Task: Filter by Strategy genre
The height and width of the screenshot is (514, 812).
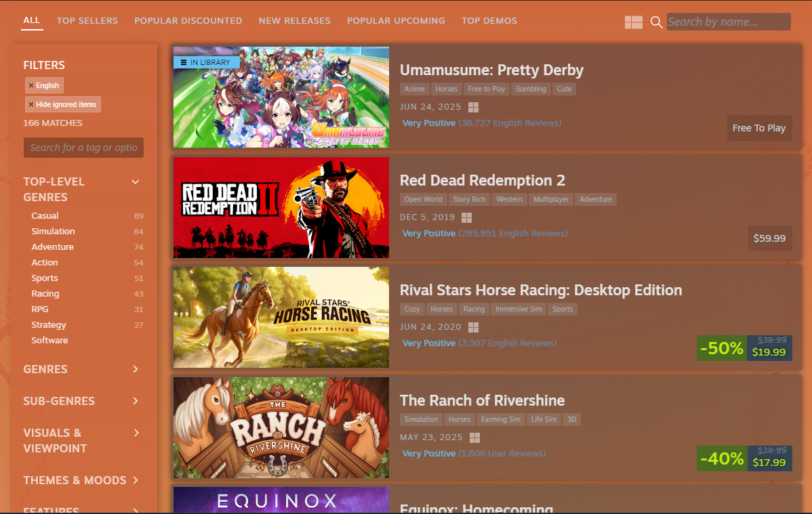Action: (x=49, y=324)
